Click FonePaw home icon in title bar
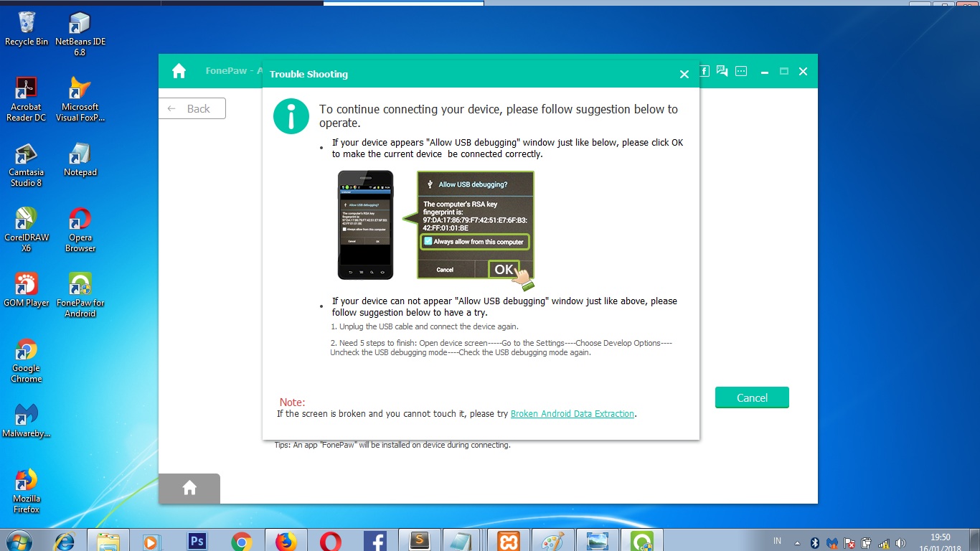980x551 pixels. 179,71
